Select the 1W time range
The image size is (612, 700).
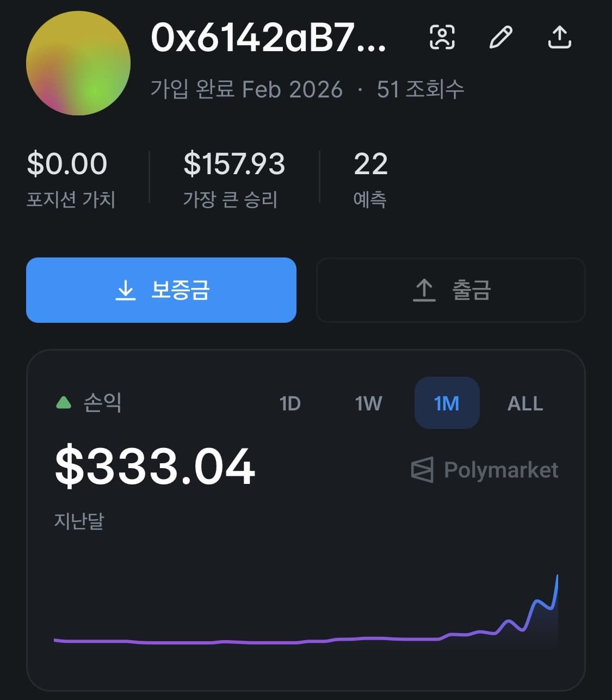coord(368,403)
